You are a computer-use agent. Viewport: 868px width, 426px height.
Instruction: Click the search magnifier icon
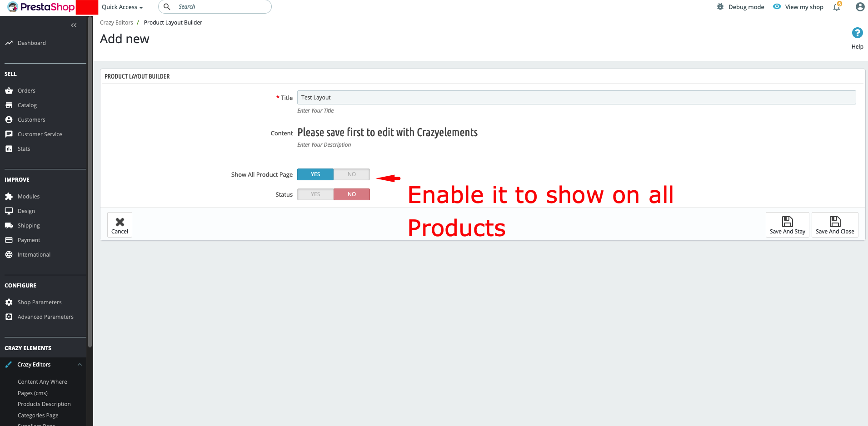click(167, 7)
